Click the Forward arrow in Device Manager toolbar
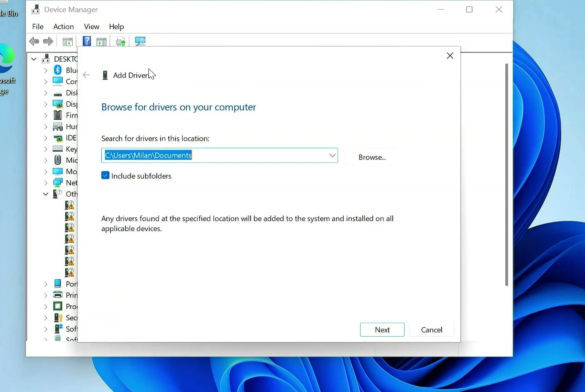 [x=48, y=41]
